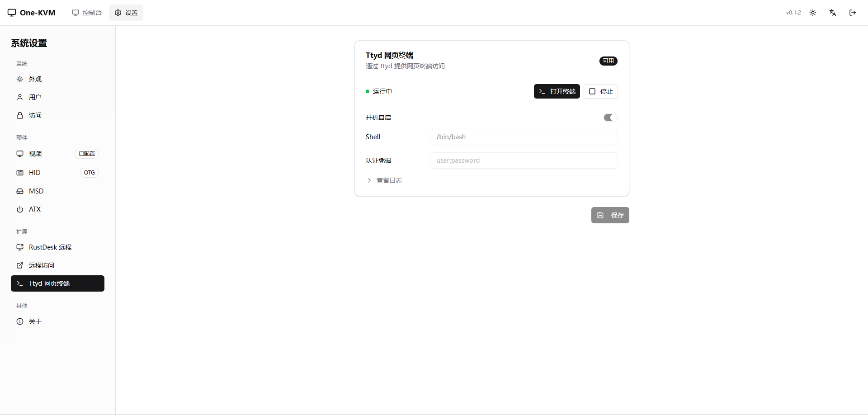Click the Open Terminal button
This screenshot has height=415, width=868.
click(x=557, y=91)
